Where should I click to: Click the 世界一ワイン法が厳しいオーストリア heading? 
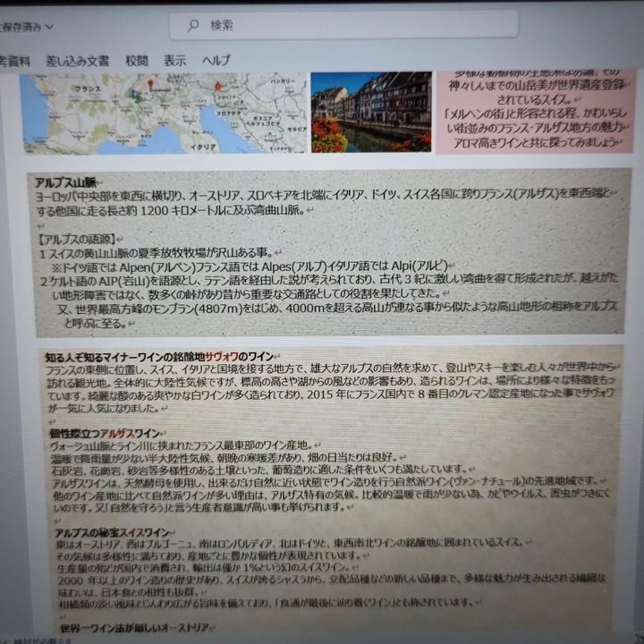pyautogui.click(x=134, y=629)
